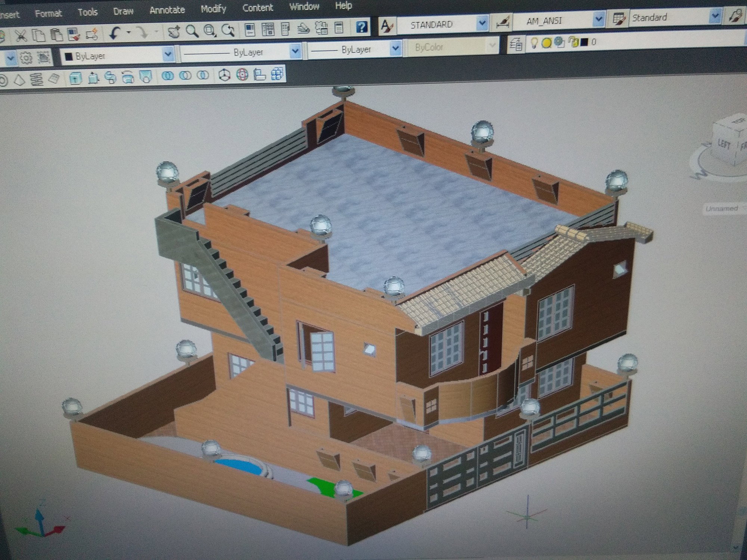This screenshot has width=747, height=560.
Task: Select the Zoom Window tool
Action: [x=210, y=31]
